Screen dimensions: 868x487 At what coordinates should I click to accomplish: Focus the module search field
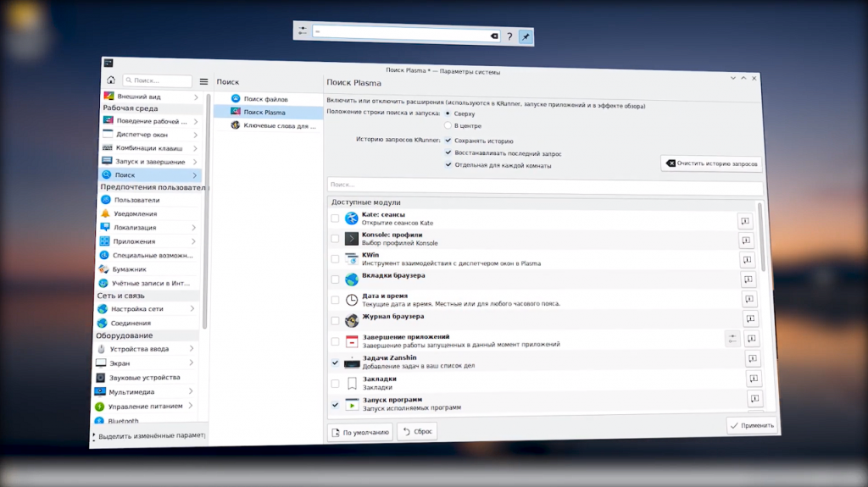545,185
